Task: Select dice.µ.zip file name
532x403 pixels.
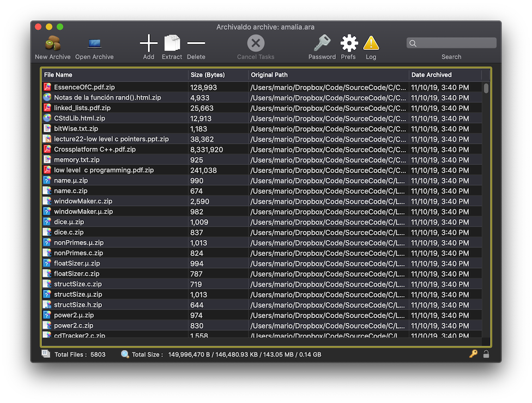Action: [x=69, y=222]
